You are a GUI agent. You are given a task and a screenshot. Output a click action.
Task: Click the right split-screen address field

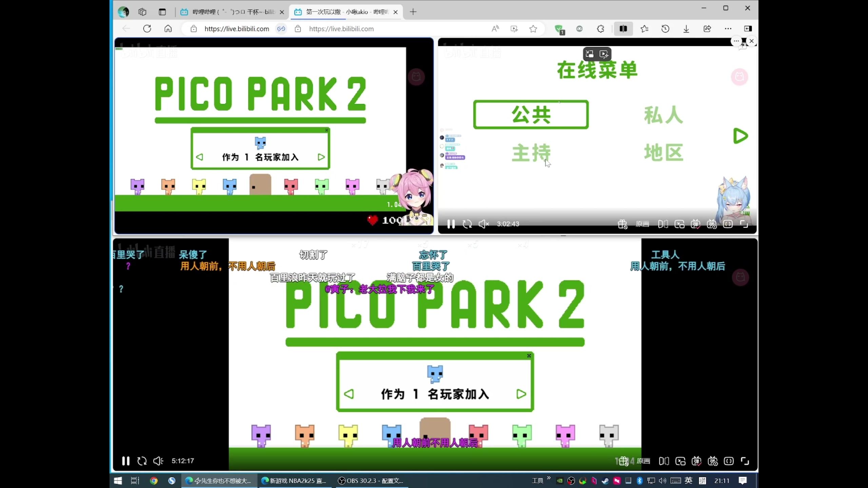coord(341,29)
